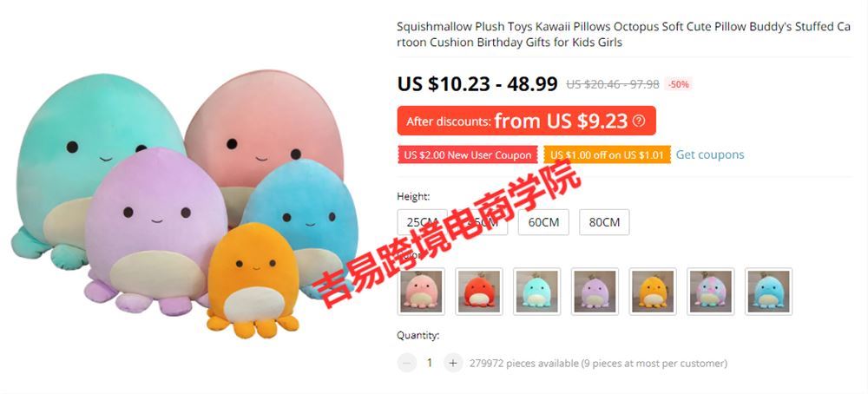The width and height of the screenshot is (868, 394).
Task: Click the help icon beside discount price
Action: click(639, 121)
